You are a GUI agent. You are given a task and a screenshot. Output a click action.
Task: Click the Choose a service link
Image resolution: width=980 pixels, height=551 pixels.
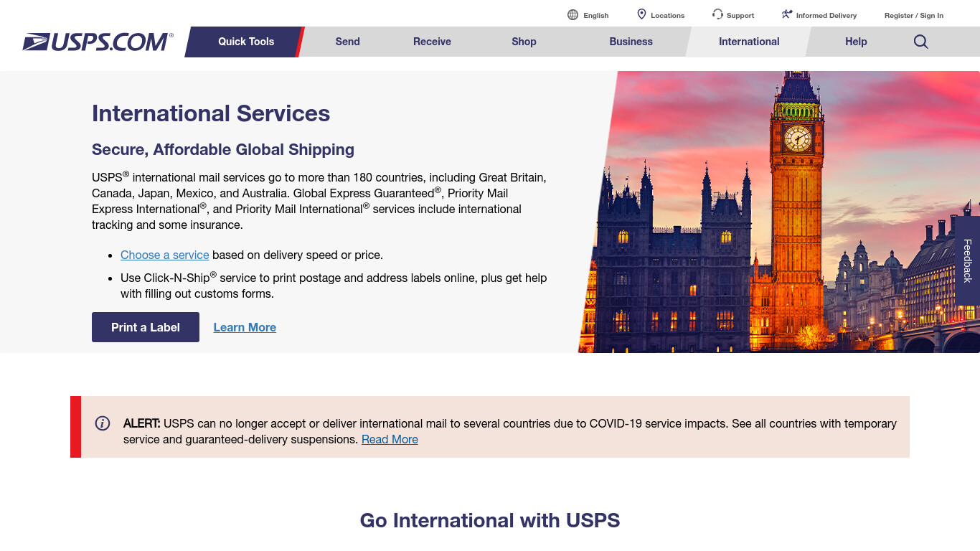(165, 255)
